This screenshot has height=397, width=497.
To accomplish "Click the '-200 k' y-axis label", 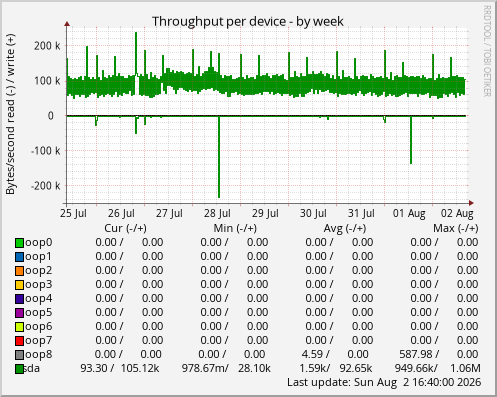I will pos(46,186).
